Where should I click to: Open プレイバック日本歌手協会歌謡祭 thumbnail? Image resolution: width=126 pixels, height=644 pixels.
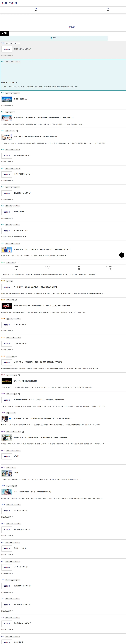7,381
